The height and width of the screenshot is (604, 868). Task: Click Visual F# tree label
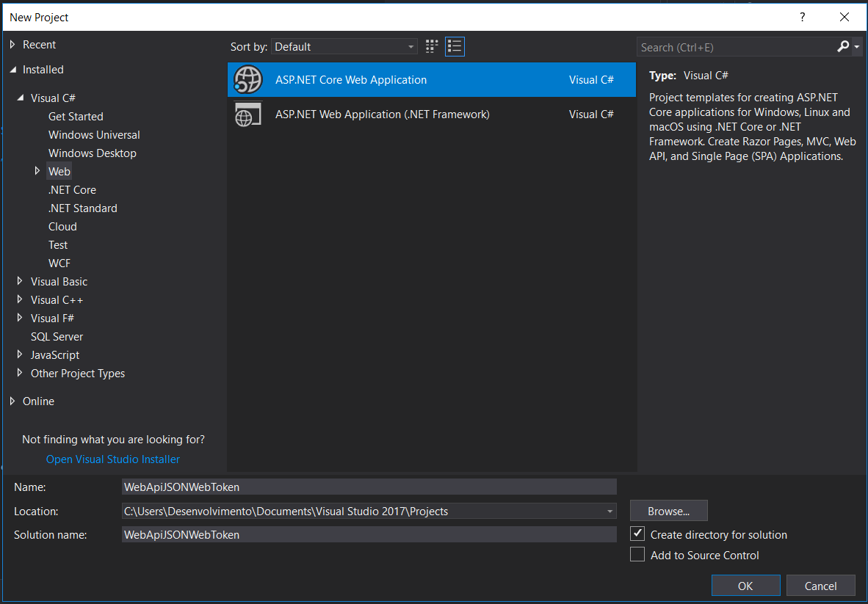coord(53,318)
